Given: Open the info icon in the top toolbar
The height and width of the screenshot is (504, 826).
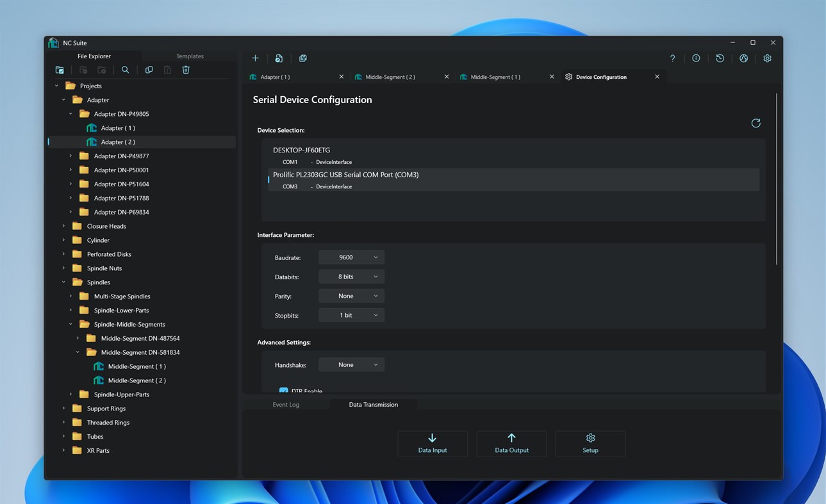Looking at the screenshot, I should [x=696, y=58].
